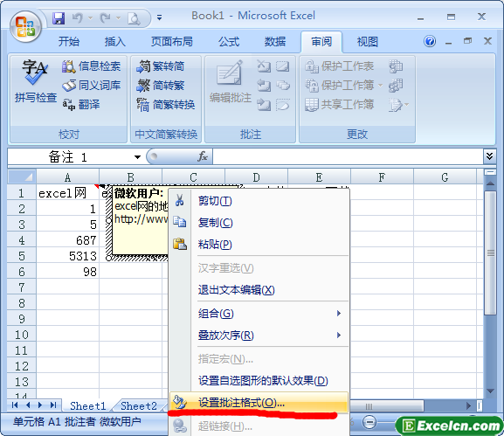Click the horizontal scrollbar thumb
This screenshot has height=436, width=504.
[x=387, y=406]
